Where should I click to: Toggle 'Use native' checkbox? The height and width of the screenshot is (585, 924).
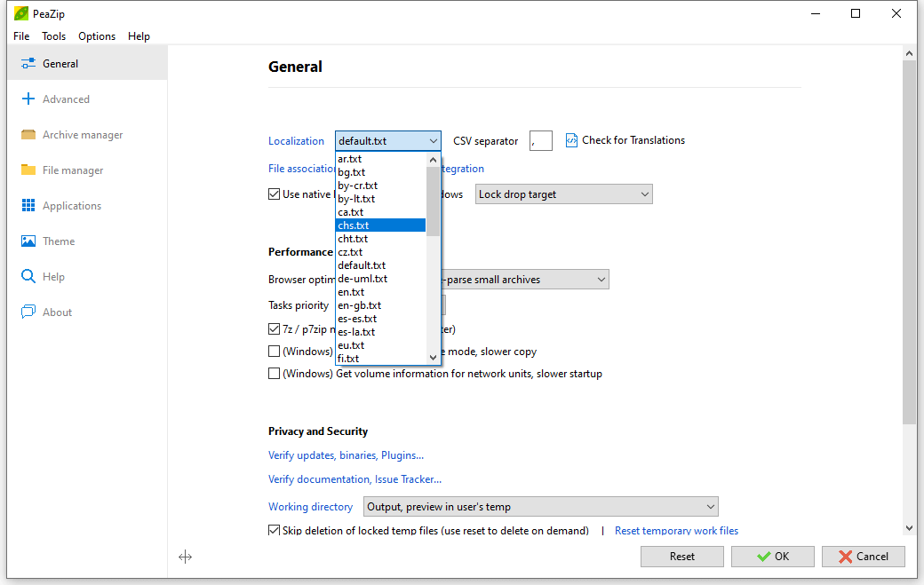tap(275, 194)
